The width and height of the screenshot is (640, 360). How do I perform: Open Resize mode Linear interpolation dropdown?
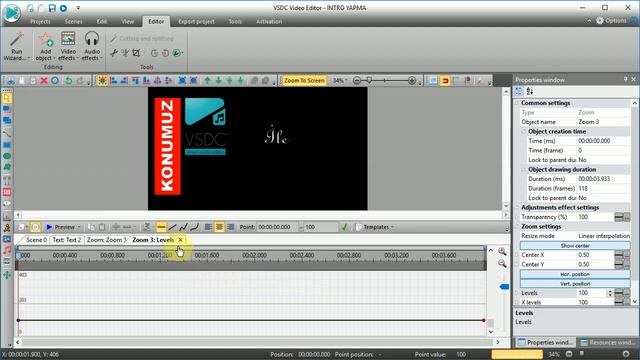click(x=604, y=236)
